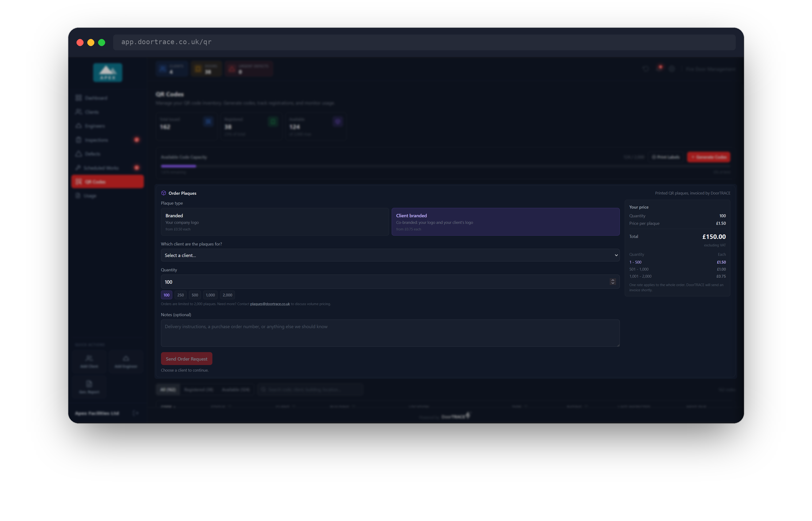Select the Branded plaque type card
The image size is (812, 521).
pos(275,222)
